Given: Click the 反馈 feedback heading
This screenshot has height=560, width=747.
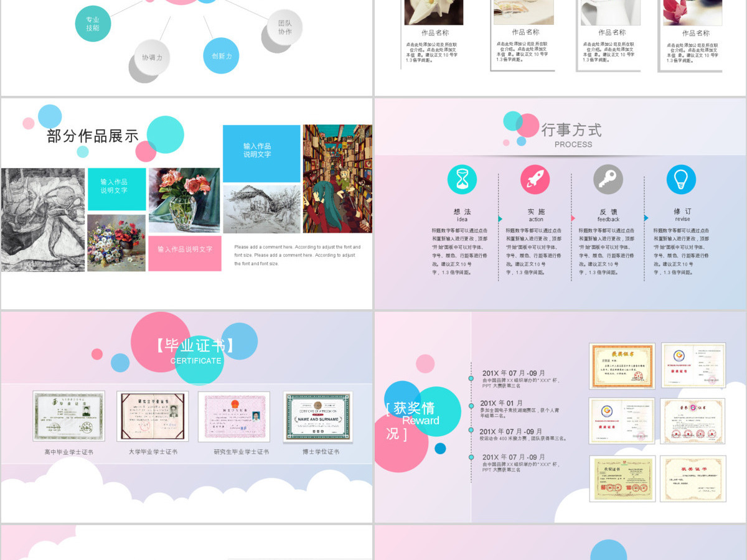Looking at the screenshot, I should coord(608,215).
